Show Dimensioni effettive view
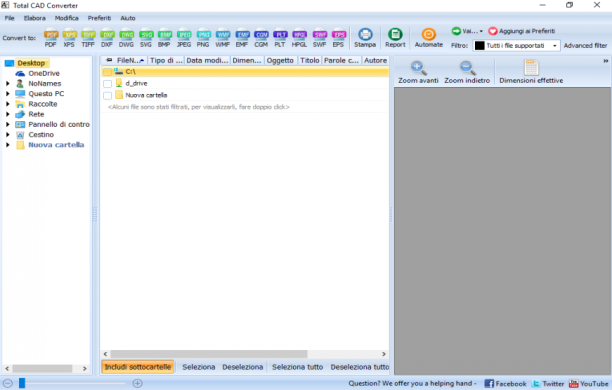 [x=531, y=72]
